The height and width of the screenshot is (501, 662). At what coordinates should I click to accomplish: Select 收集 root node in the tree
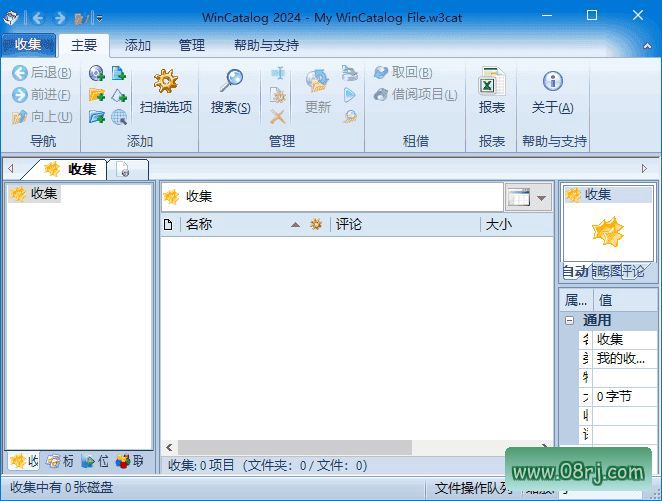tap(35, 194)
